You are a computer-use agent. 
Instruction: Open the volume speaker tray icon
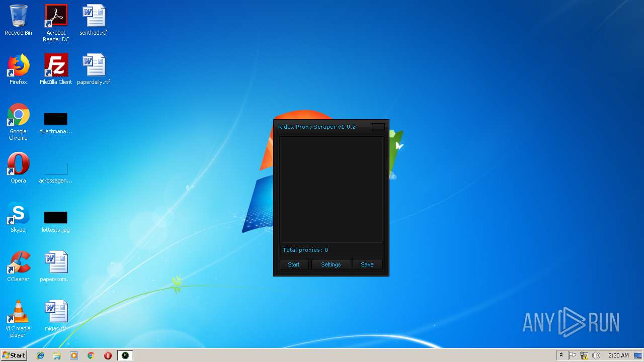click(x=596, y=355)
